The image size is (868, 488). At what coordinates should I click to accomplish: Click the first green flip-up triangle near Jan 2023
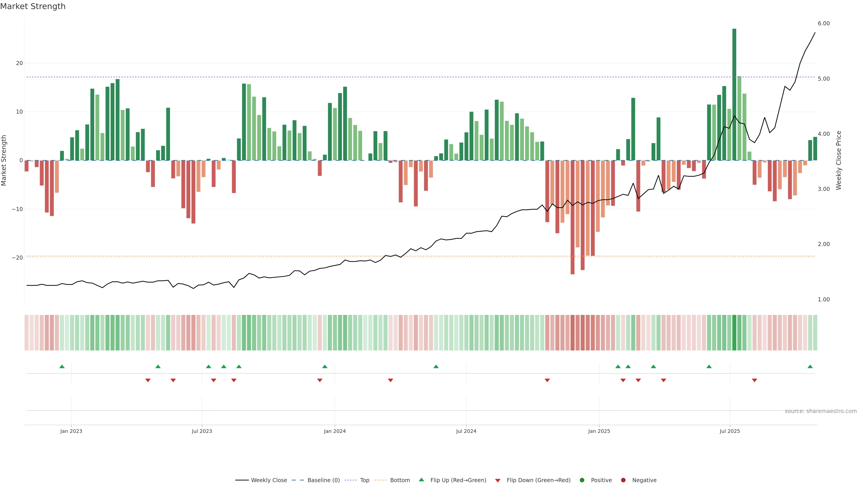coord(62,366)
